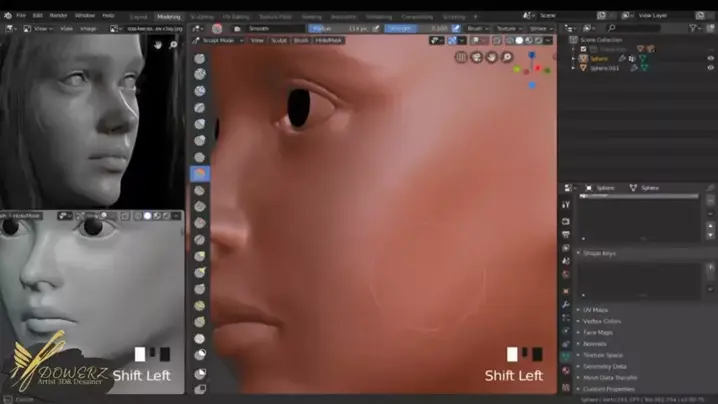Open the Modifiers wrench properties tab

[566, 303]
